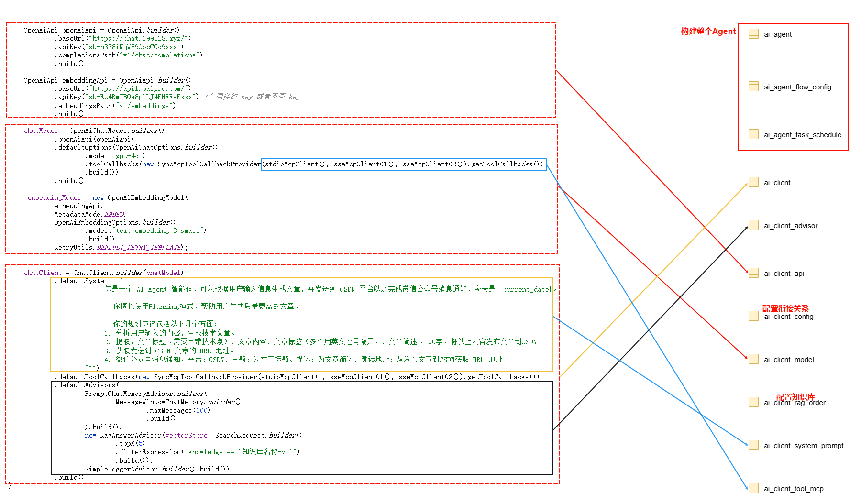Click the ai_client_model table icon
The width and height of the screenshot is (861, 504).
[x=753, y=359]
